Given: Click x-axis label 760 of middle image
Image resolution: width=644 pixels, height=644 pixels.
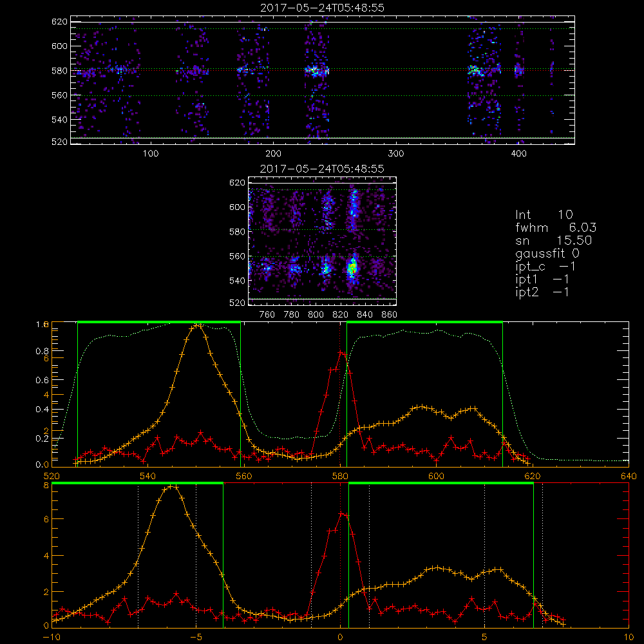Looking at the screenshot, I should 267,315.
